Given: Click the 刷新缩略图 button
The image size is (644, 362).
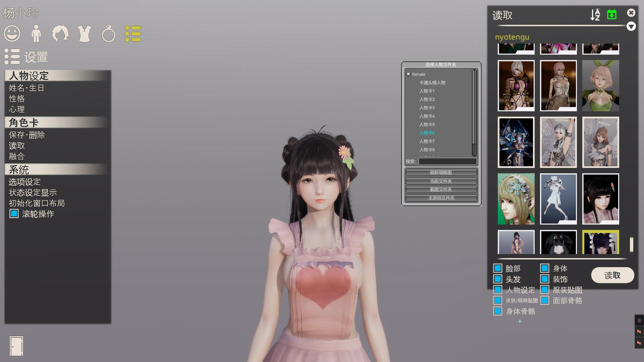Looking at the screenshot, I should tap(441, 173).
